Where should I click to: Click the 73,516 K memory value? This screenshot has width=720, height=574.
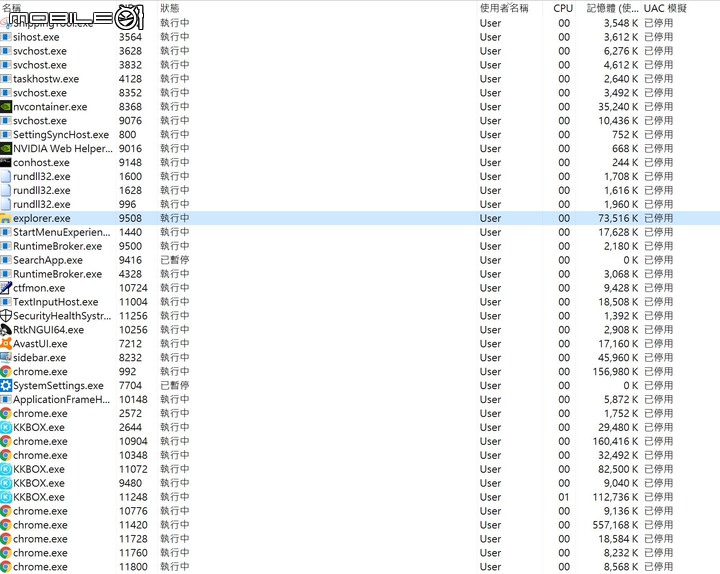coord(618,218)
